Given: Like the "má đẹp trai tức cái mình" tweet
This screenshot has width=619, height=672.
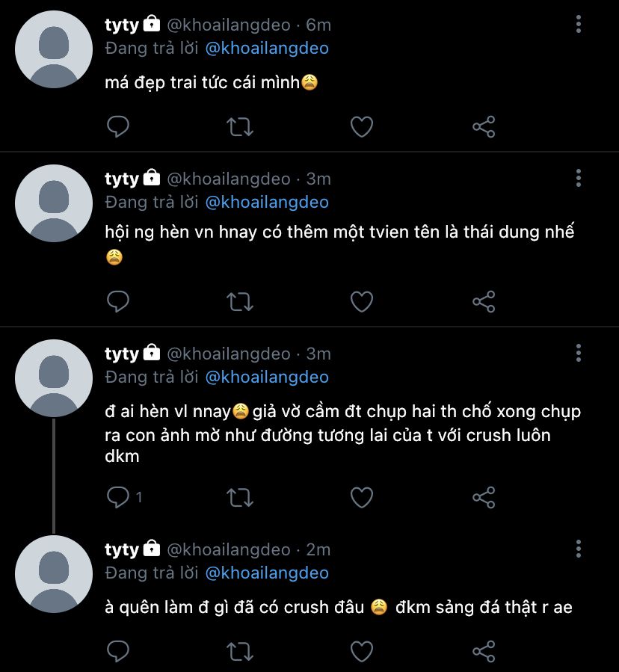Looking at the screenshot, I should [x=362, y=127].
